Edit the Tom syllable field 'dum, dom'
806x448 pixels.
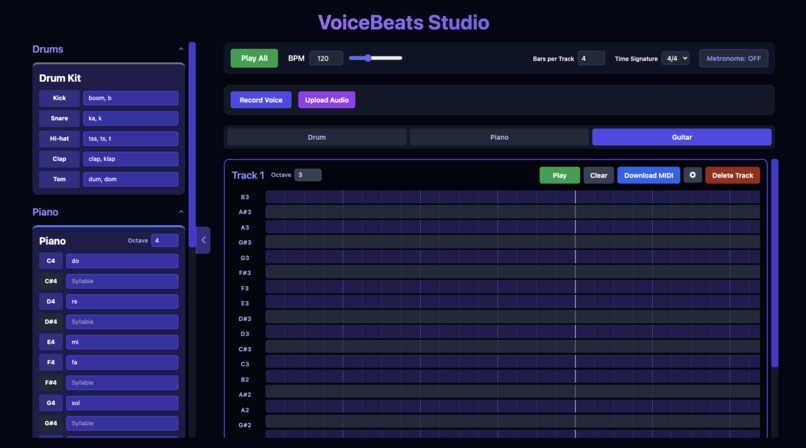click(x=131, y=179)
